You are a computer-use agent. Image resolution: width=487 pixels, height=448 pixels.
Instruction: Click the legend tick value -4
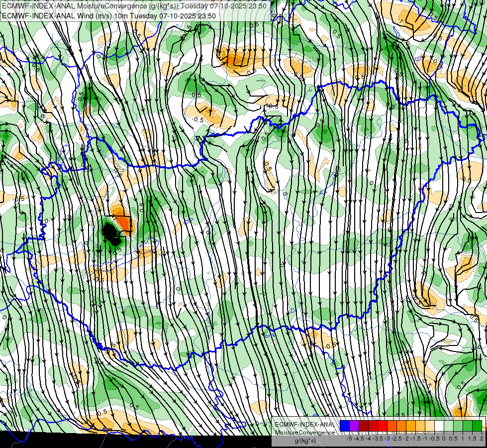(x=368, y=439)
